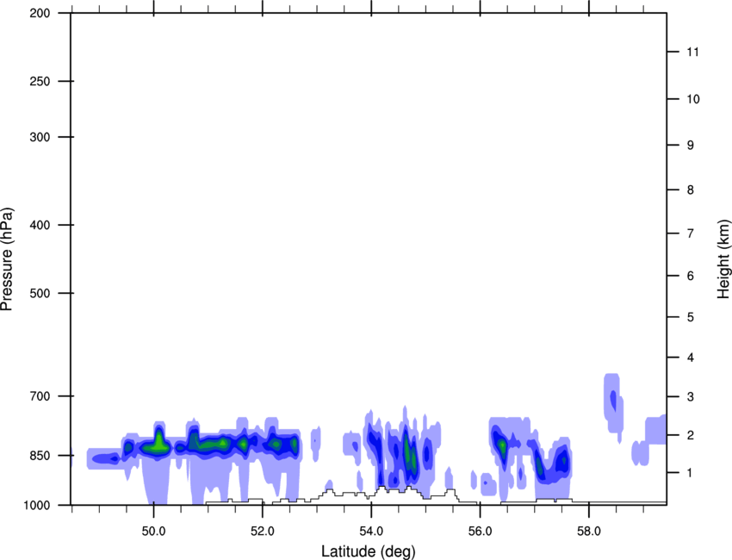
Task: Click the 7 km height label
Action: 690,233
